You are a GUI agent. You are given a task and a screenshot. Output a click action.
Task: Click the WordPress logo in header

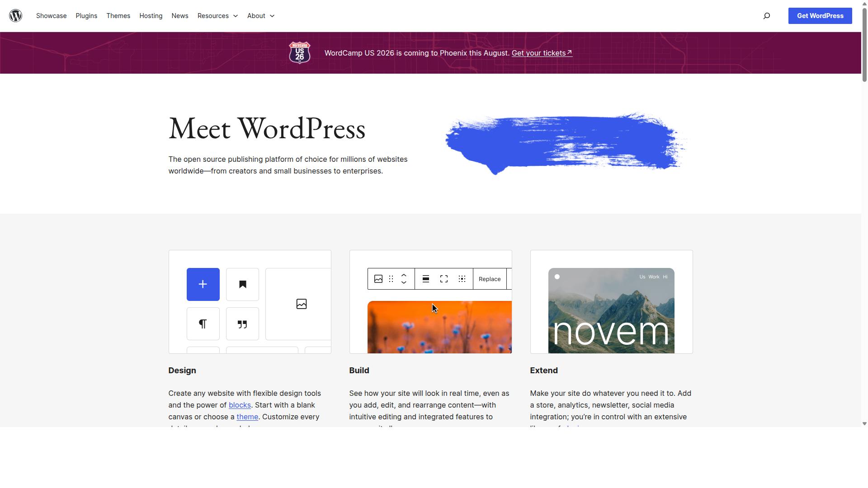(16, 16)
